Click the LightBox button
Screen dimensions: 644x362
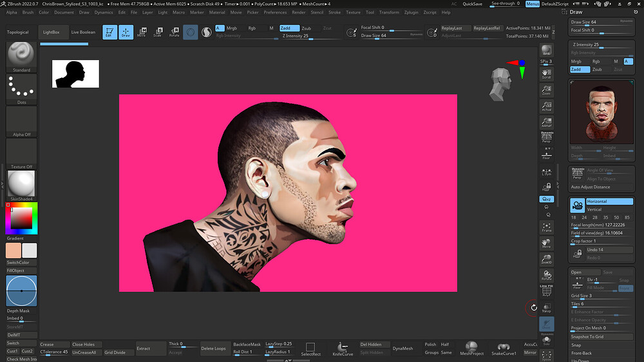[x=52, y=32]
